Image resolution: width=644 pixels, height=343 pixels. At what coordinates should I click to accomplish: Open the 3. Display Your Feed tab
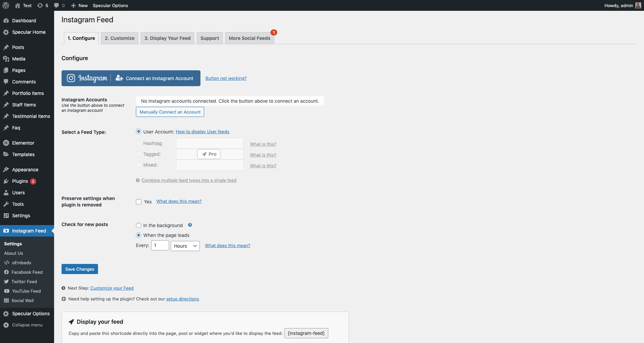168,38
